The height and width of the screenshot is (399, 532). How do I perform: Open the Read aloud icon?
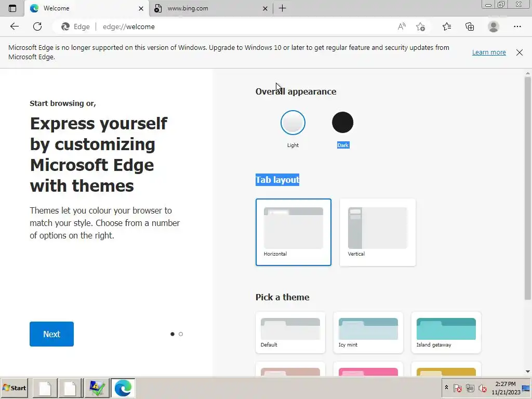(x=402, y=26)
